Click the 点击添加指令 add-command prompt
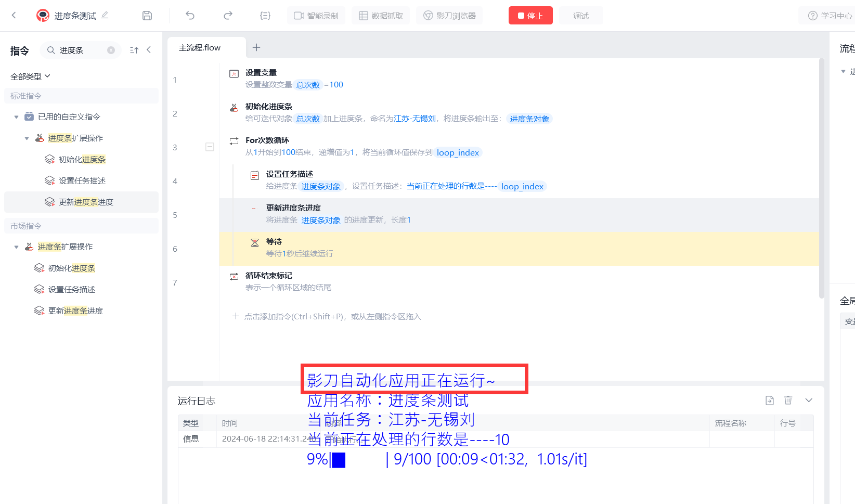The image size is (855, 504). pyautogui.click(x=327, y=316)
